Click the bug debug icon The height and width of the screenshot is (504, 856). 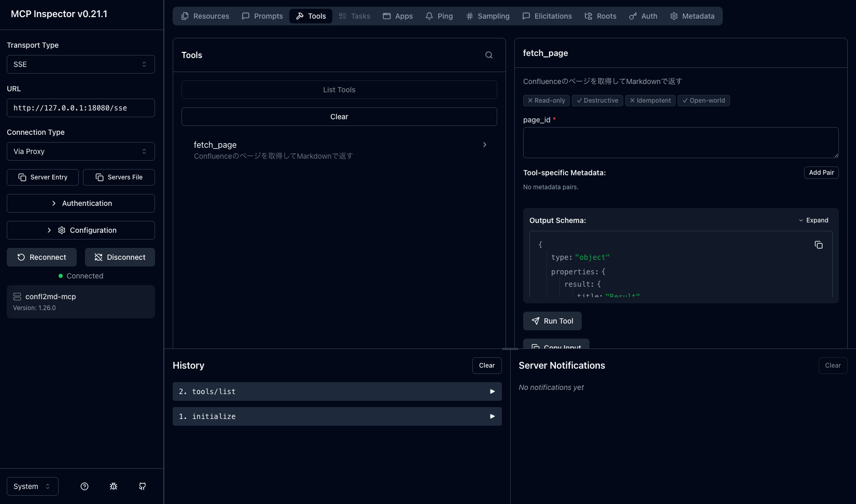[x=114, y=486]
